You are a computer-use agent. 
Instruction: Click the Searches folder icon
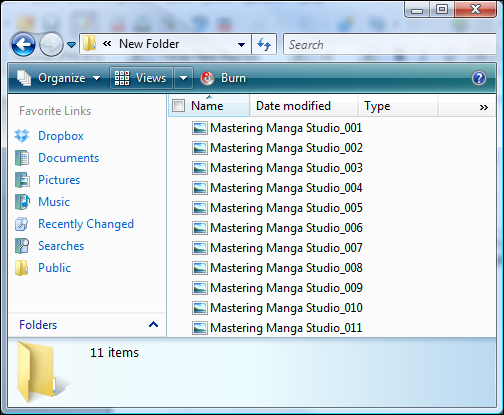point(22,246)
